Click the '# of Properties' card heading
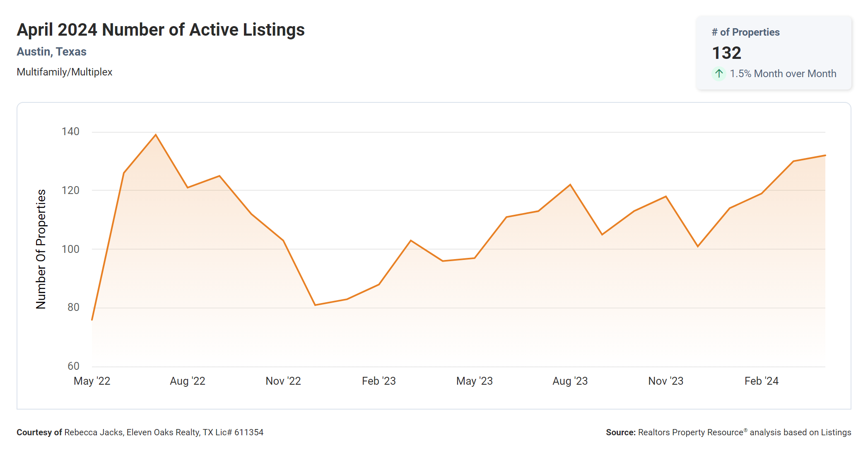The height and width of the screenshot is (456, 868). [x=745, y=32]
